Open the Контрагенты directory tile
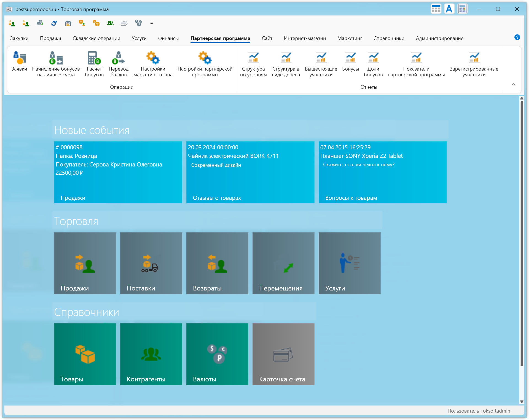 click(151, 354)
